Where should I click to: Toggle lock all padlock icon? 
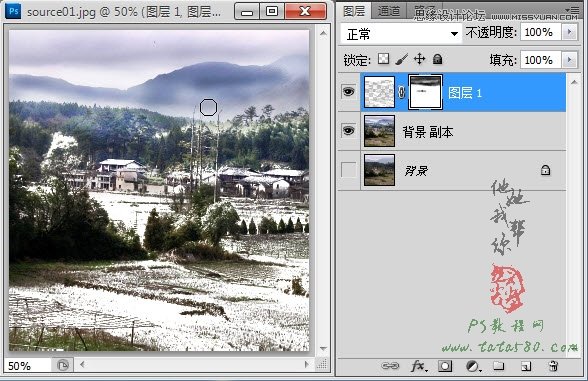pyautogui.click(x=437, y=59)
